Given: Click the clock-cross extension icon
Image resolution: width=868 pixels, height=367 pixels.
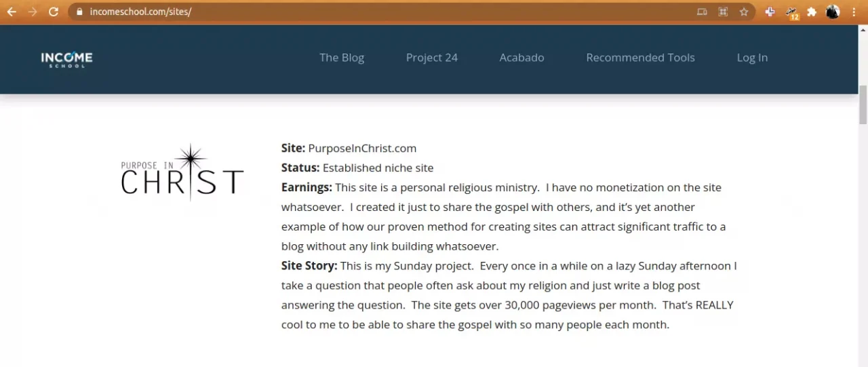Looking at the screenshot, I should [770, 12].
